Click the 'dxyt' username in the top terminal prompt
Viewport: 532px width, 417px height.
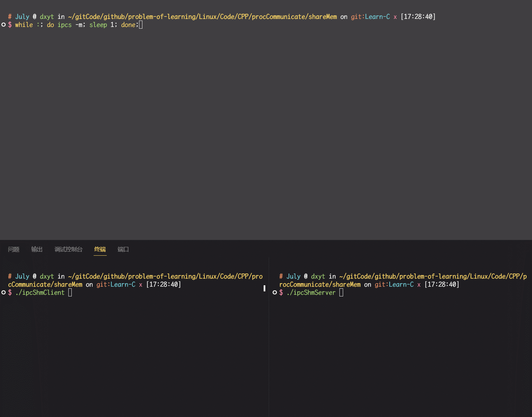point(47,17)
